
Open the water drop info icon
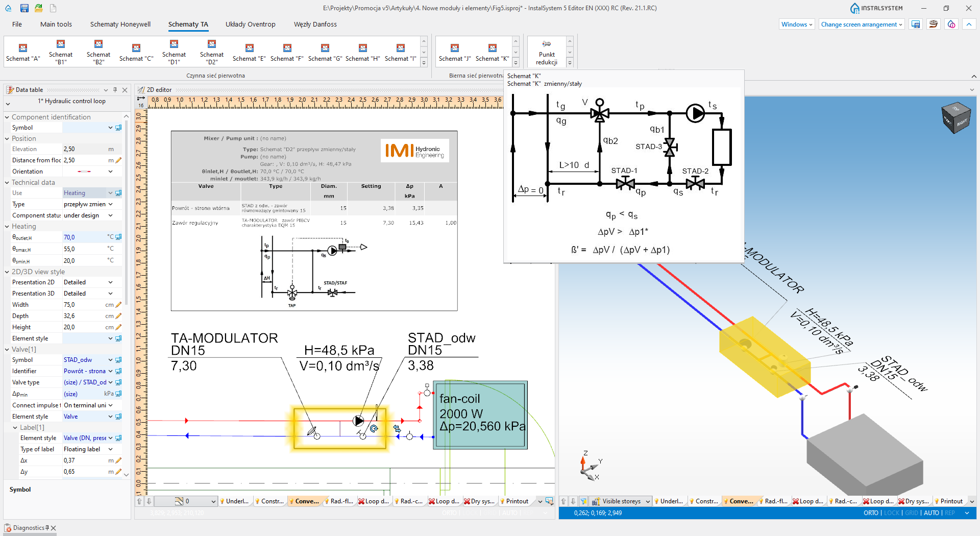coord(951,25)
